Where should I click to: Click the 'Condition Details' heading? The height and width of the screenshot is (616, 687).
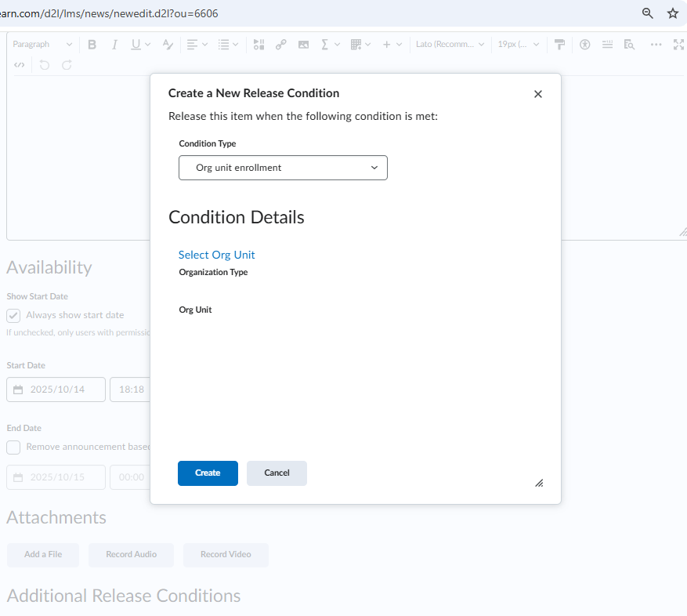(x=236, y=217)
